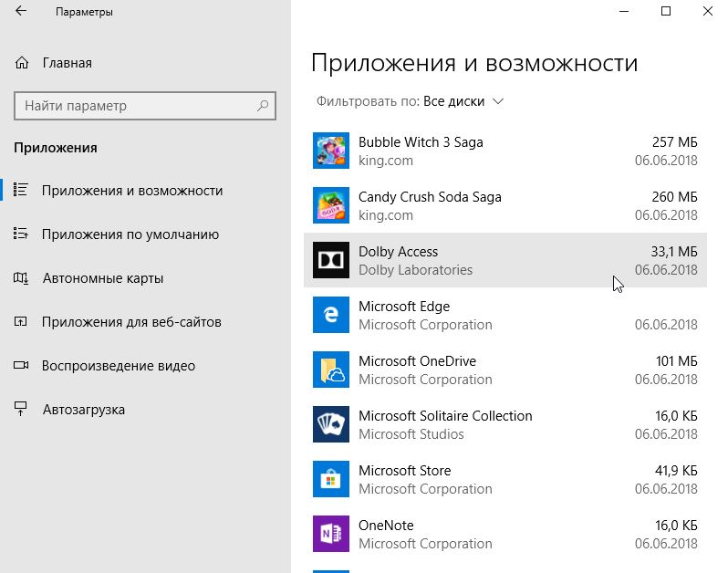Click the Microsoft Solitaire Collection cards icon

pyautogui.click(x=331, y=424)
